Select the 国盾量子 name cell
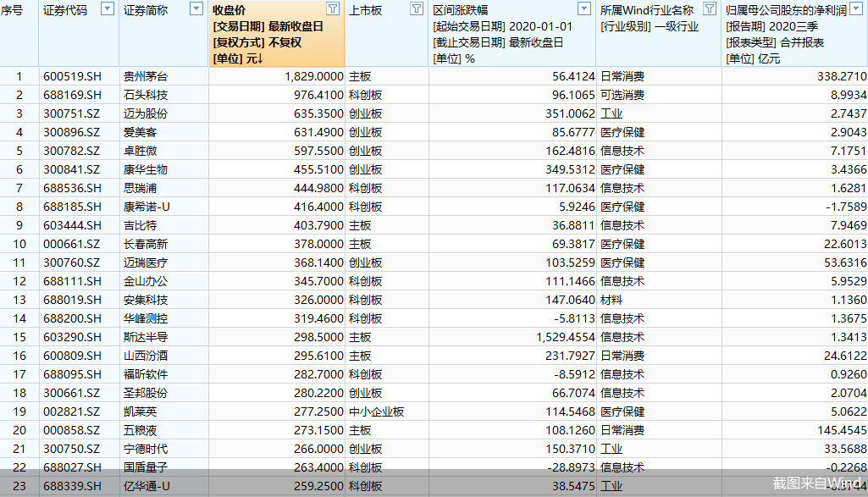The image size is (868, 497). click(x=146, y=467)
